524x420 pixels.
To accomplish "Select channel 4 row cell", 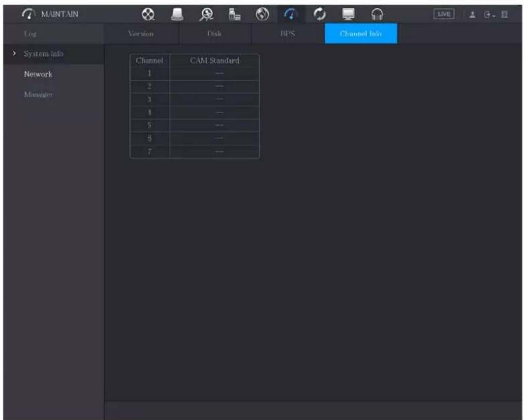I will pyautogui.click(x=150, y=112).
